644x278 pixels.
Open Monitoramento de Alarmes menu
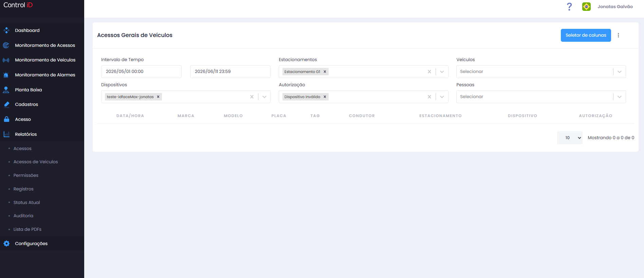[x=42, y=75]
